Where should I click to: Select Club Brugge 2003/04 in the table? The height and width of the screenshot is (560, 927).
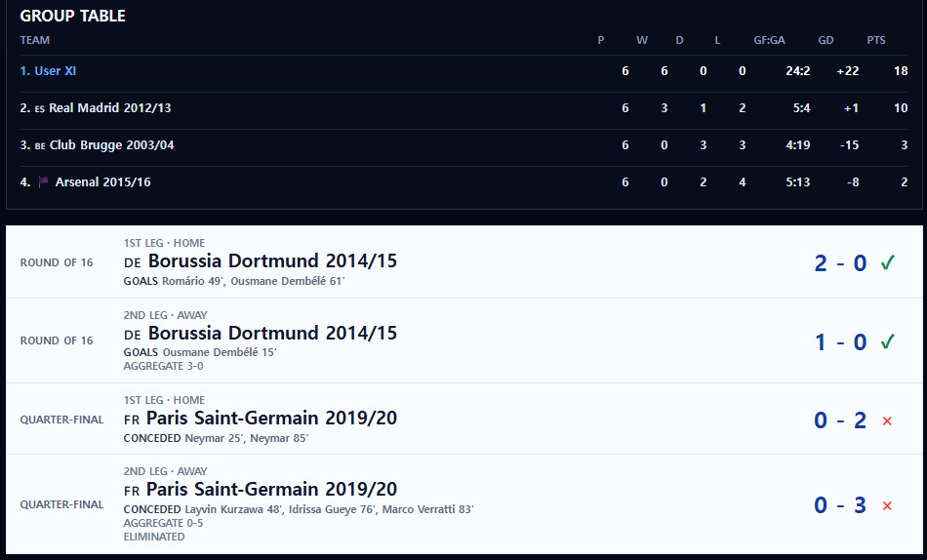(x=464, y=145)
